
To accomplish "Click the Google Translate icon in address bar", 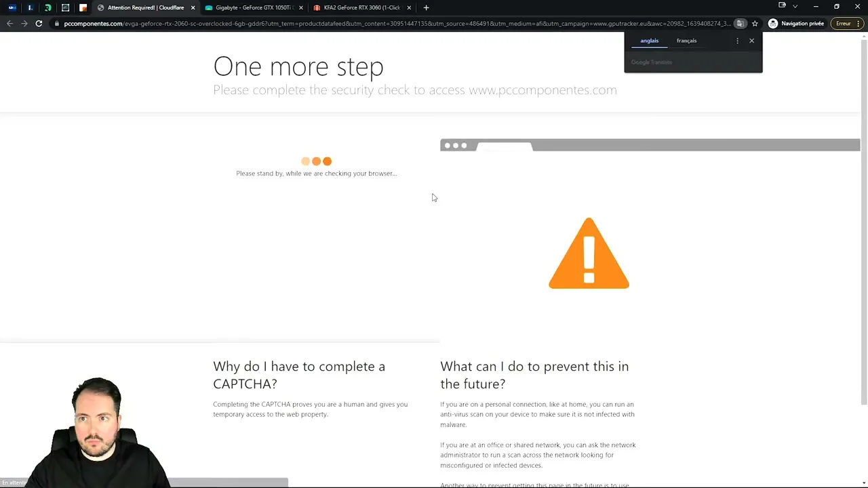I will [x=741, y=24].
